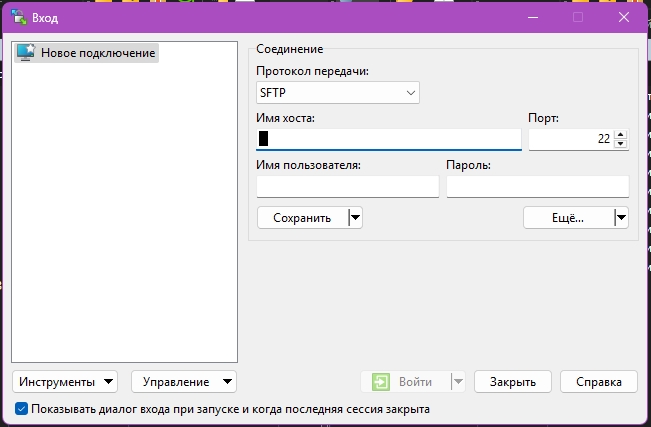Open the 'Инструменты' menu button
The image size is (651, 427).
65,382
